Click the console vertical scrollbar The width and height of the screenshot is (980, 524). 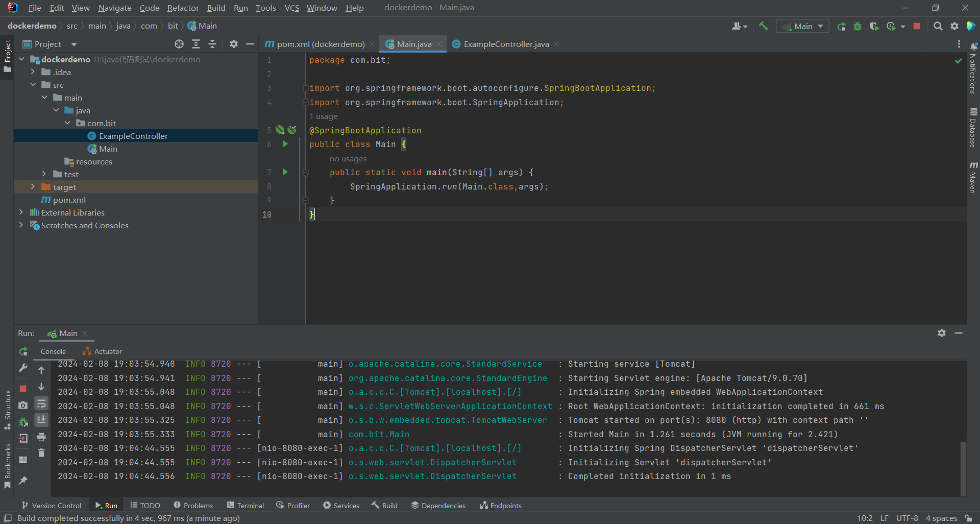[x=963, y=468]
